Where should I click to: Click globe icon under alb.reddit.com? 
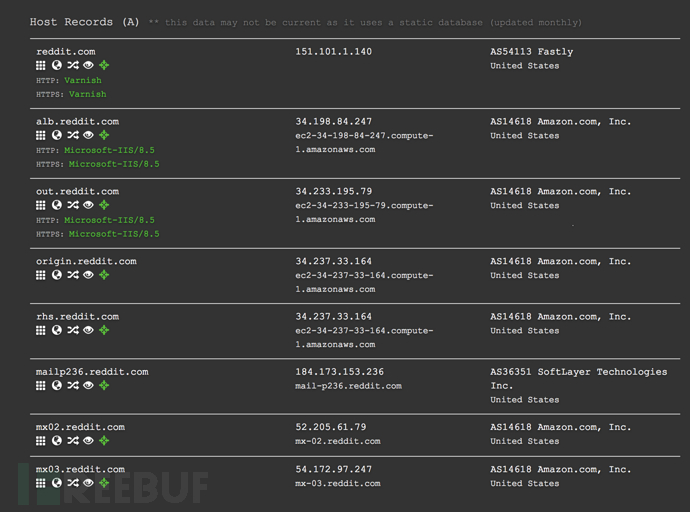click(x=57, y=135)
